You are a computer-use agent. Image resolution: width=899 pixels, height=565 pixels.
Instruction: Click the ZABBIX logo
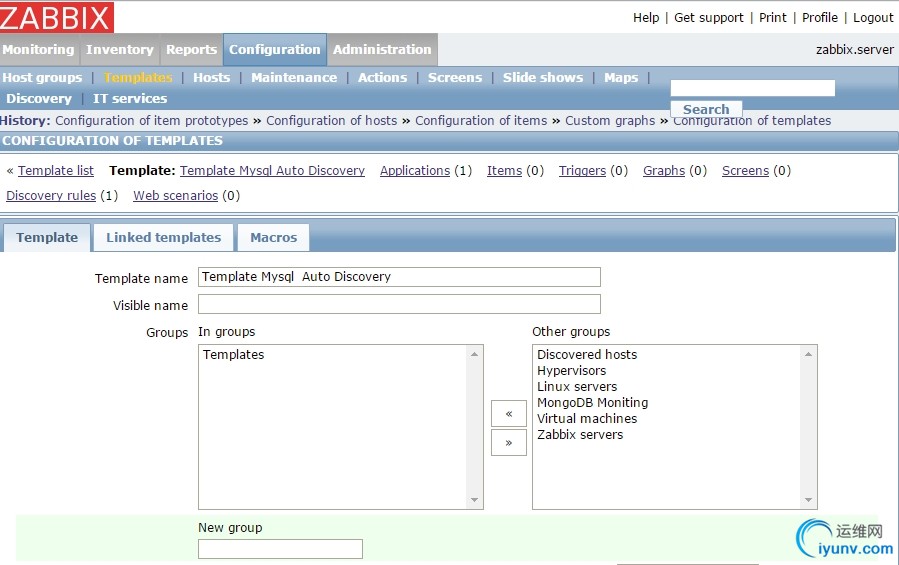[x=56, y=17]
